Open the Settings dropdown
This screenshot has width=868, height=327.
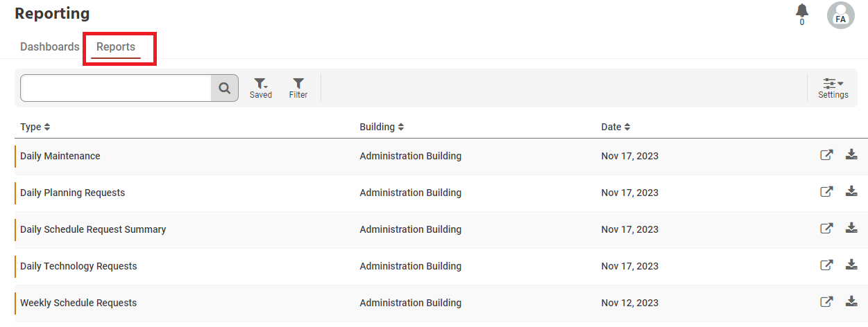click(833, 88)
